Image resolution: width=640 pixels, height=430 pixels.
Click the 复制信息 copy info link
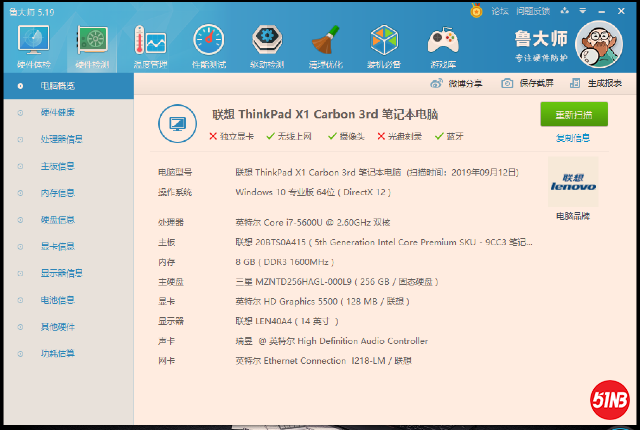[573, 138]
